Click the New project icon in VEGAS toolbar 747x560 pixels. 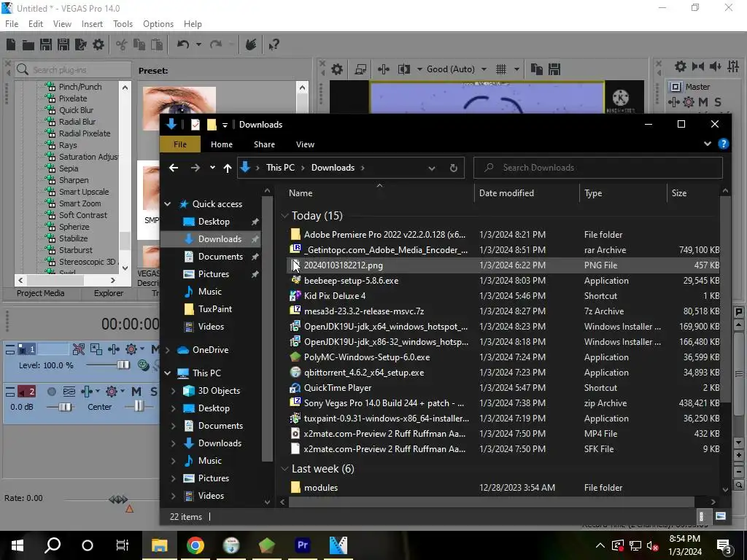point(11,44)
